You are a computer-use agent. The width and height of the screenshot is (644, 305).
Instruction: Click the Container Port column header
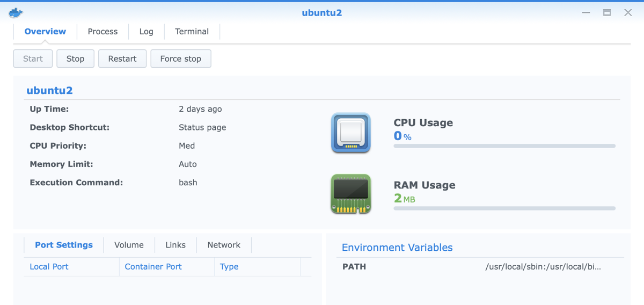click(153, 267)
